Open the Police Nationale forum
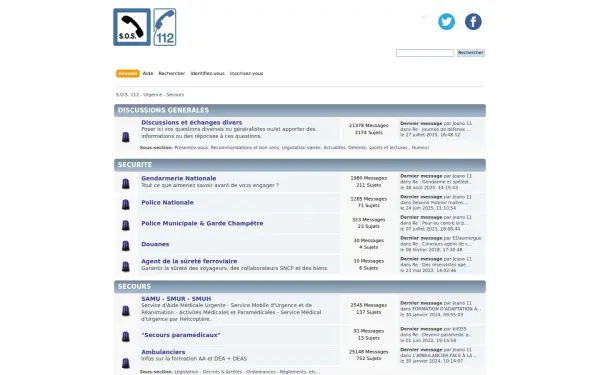Viewport: 600px width, 375px height. (167, 202)
